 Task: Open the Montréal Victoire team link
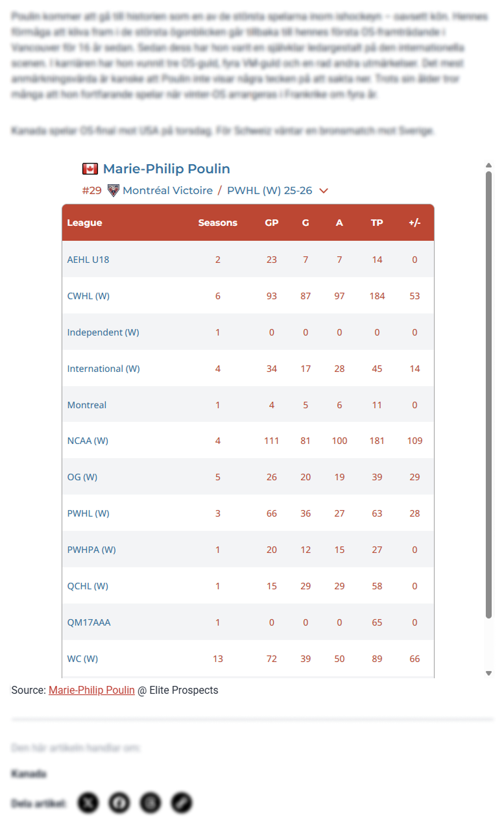tap(167, 190)
